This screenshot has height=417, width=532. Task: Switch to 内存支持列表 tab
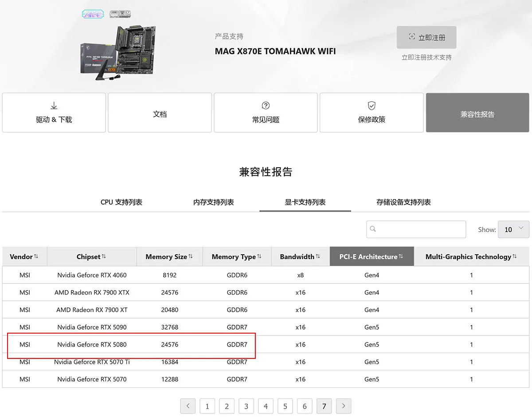tap(214, 202)
